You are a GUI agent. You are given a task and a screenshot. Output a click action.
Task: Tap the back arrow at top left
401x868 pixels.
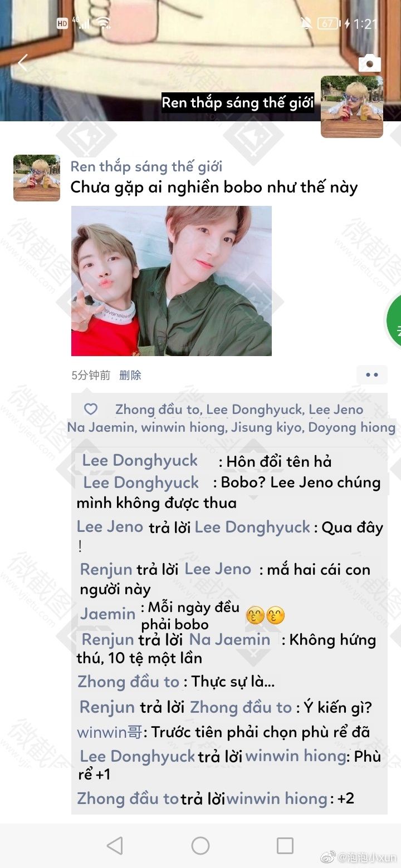pyautogui.click(x=22, y=62)
